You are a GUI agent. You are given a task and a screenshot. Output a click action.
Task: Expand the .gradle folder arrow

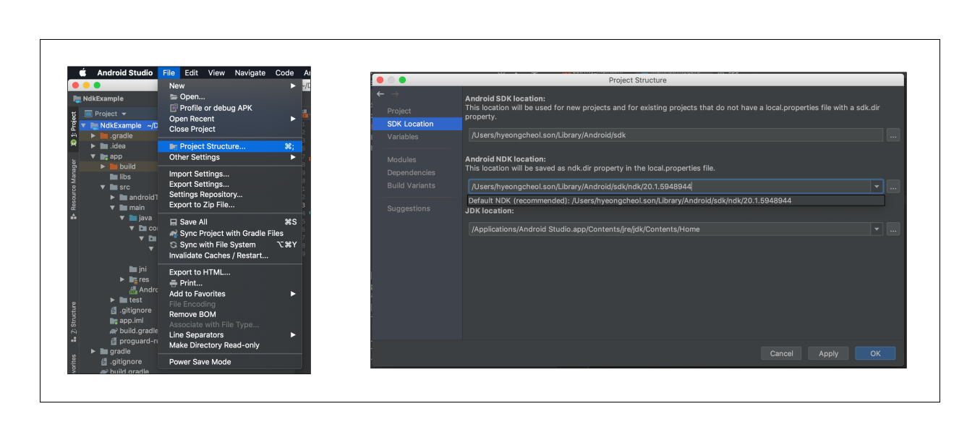93,136
